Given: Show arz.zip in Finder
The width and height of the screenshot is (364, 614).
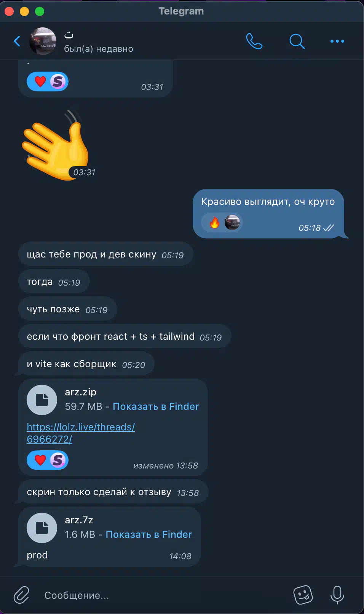Looking at the screenshot, I should [156, 406].
